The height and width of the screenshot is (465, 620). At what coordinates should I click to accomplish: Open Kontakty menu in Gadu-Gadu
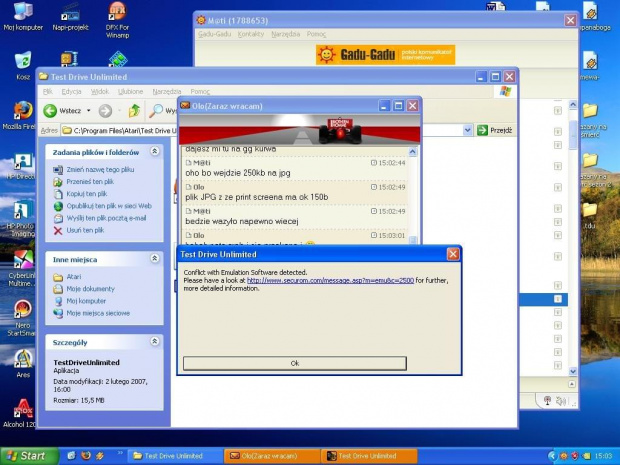tap(251, 34)
